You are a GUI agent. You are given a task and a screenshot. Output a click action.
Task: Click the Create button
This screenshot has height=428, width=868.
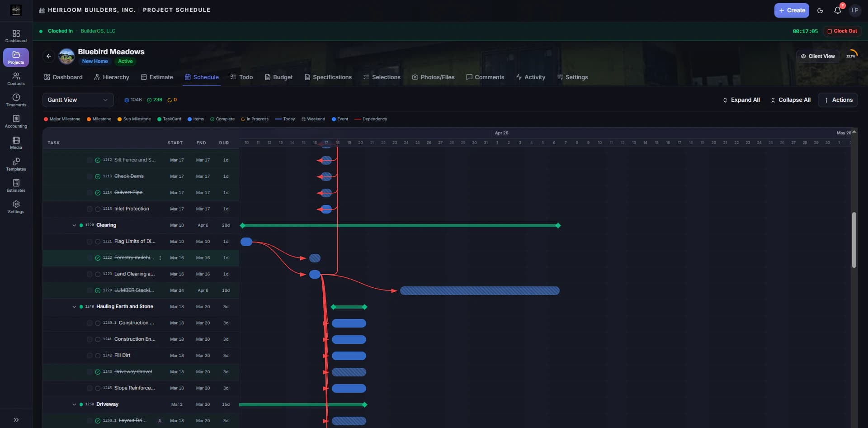(x=792, y=10)
